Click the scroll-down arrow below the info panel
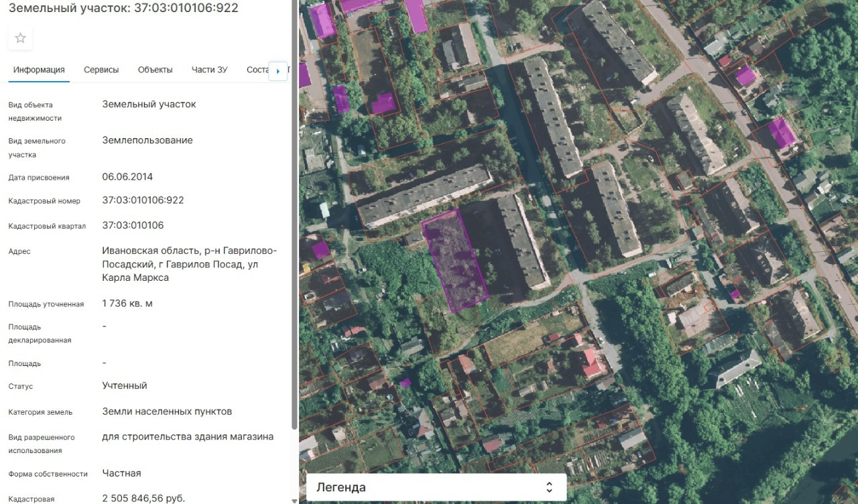Viewport: 858px width, 504px height. 294,500
